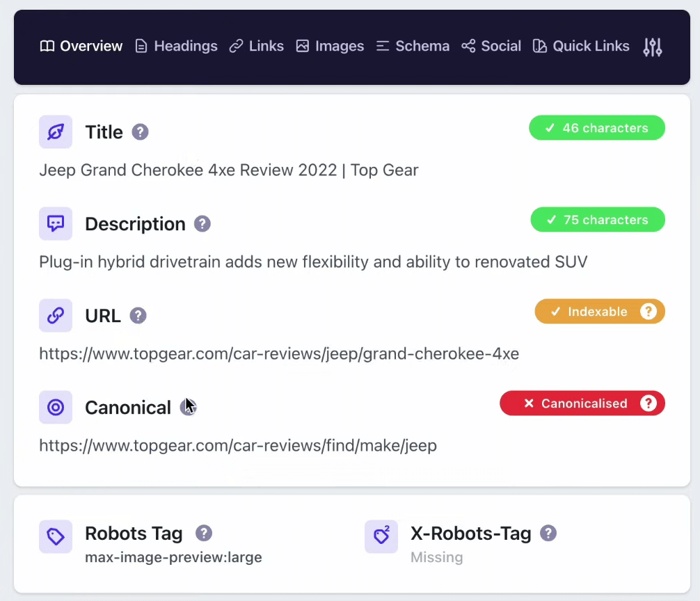Click the Headings document icon

[141, 46]
